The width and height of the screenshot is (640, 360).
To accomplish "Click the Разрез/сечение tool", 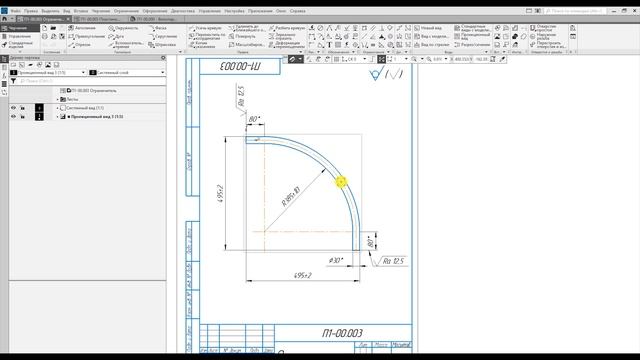I will point(472,45).
